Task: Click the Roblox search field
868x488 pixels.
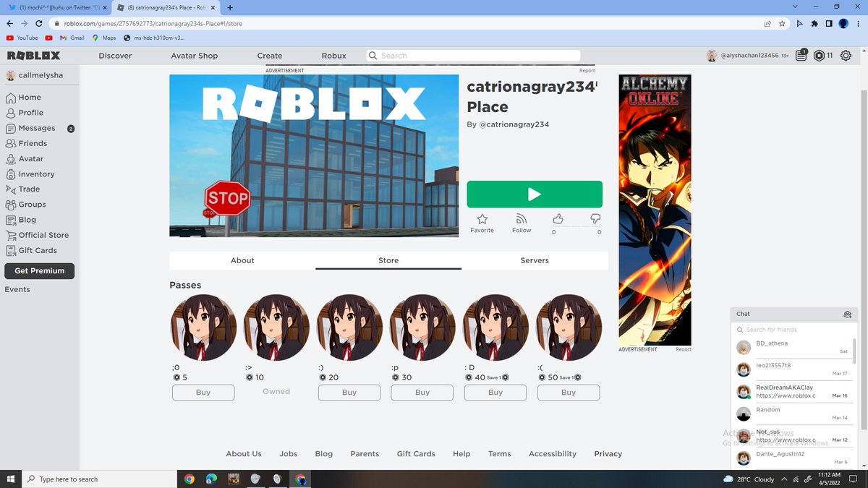Action: point(472,56)
